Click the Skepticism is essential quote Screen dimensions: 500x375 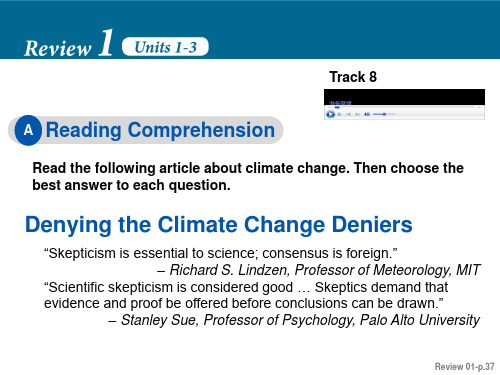point(221,253)
